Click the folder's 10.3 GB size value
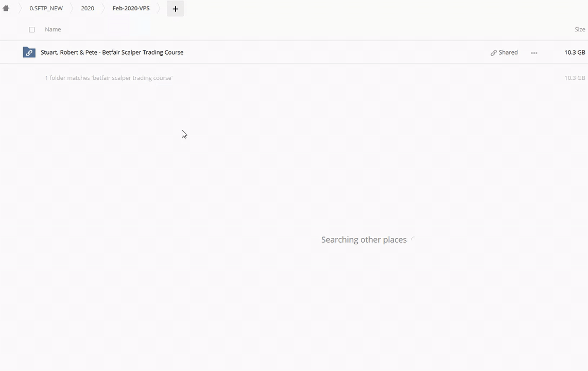Image resolution: width=588 pixels, height=371 pixels. [574, 53]
